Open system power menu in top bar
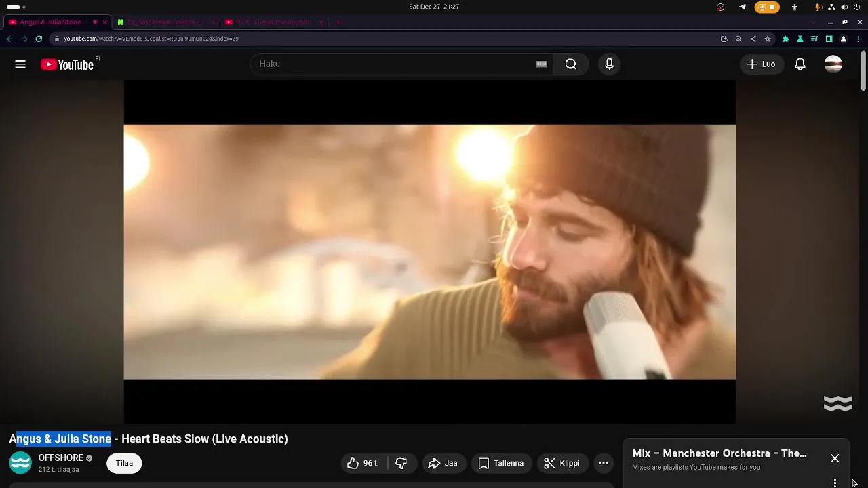 [857, 7]
